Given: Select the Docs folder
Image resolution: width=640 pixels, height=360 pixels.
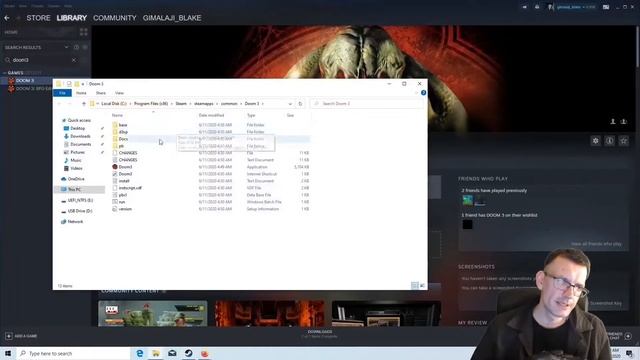Looking at the screenshot, I should pos(123,139).
